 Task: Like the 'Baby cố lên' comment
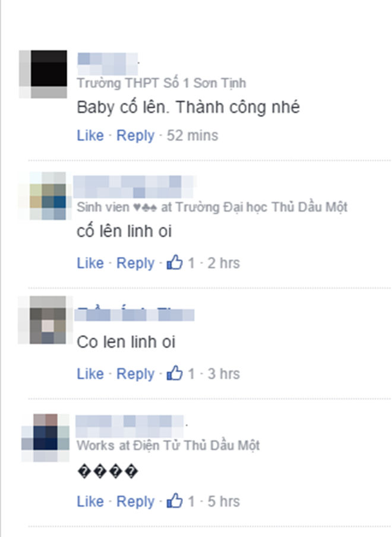point(90,135)
